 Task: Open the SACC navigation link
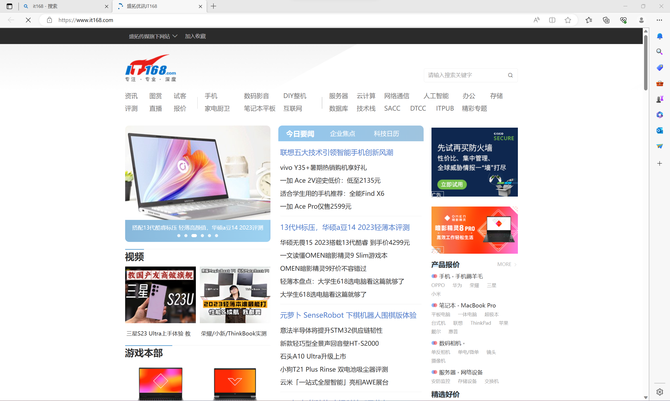(392, 109)
